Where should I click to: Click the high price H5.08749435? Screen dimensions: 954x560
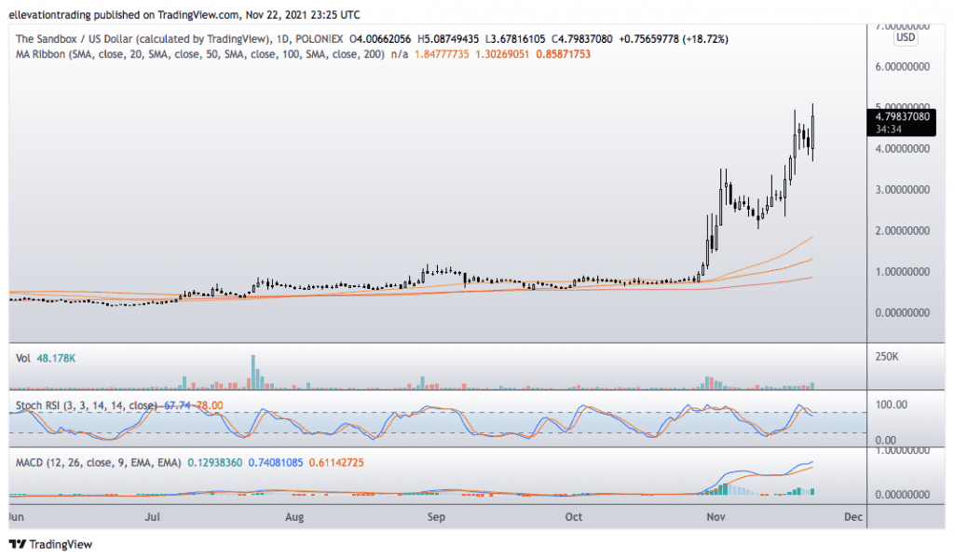pyautogui.click(x=448, y=39)
